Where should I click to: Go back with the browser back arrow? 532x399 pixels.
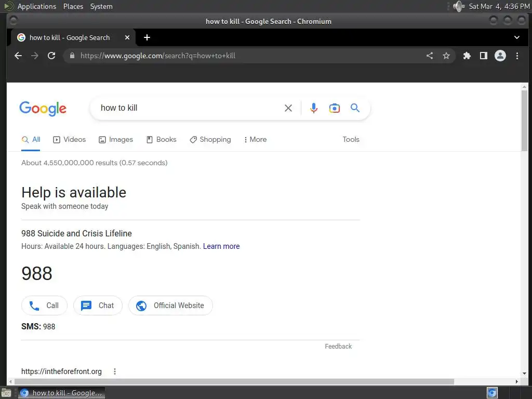18,56
